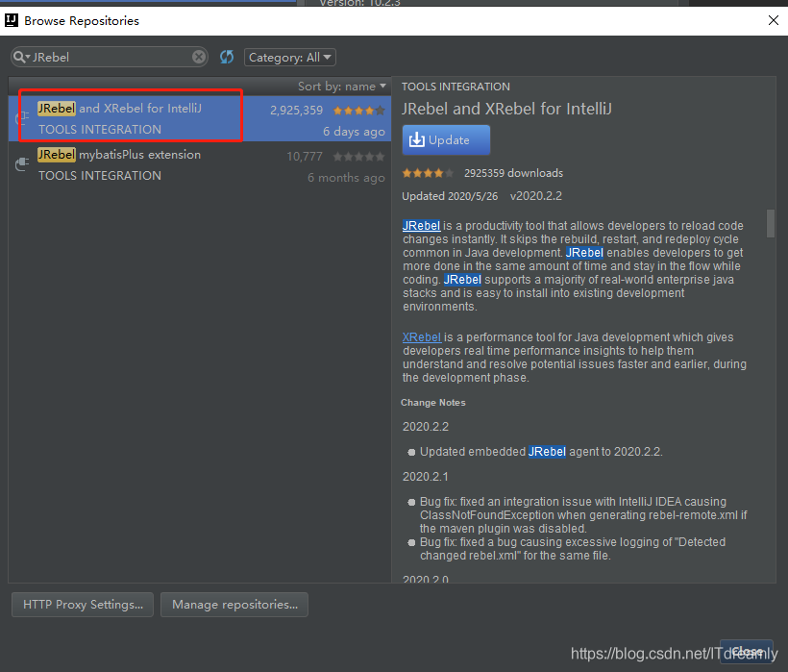This screenshot has height=672, width=788.
Task: Open Manage repositories dialog
Action: point(234,604)
